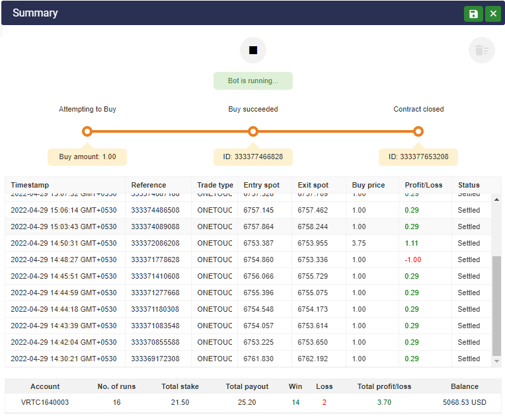Click the balance 5068.53 USD

tap(465, 402)
